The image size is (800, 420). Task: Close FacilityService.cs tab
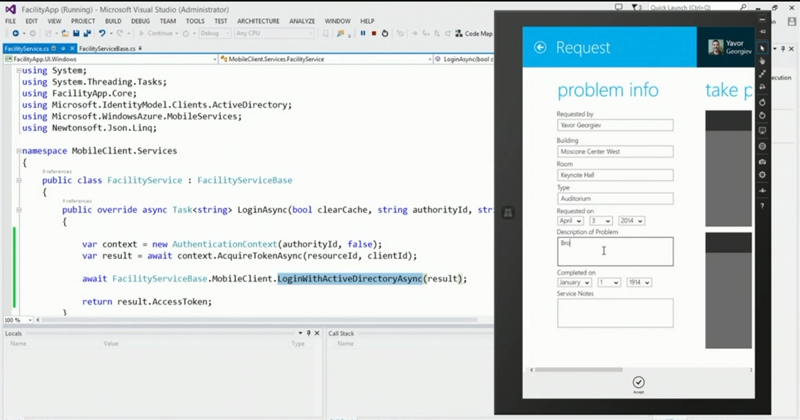coord(72,48)
